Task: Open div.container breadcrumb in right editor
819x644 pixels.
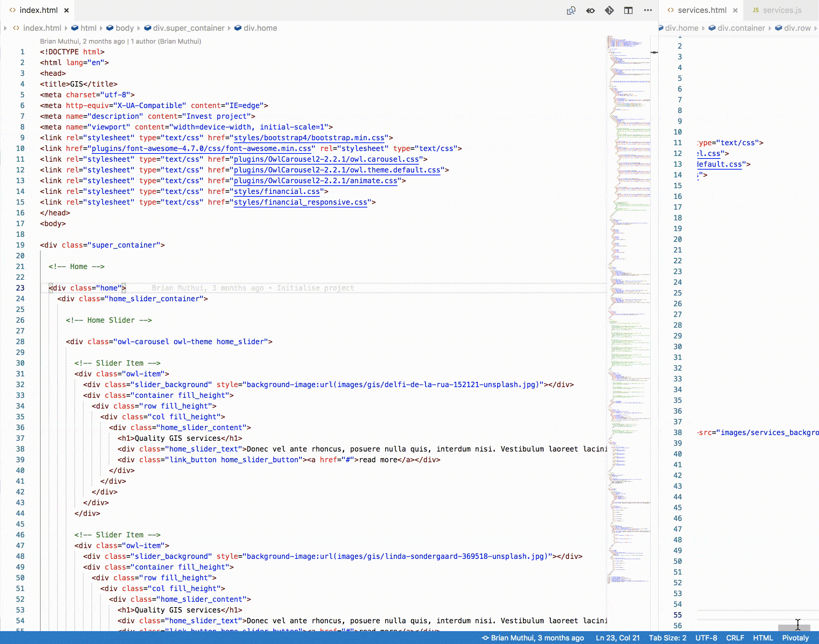Action: click(x=741, y=28)
